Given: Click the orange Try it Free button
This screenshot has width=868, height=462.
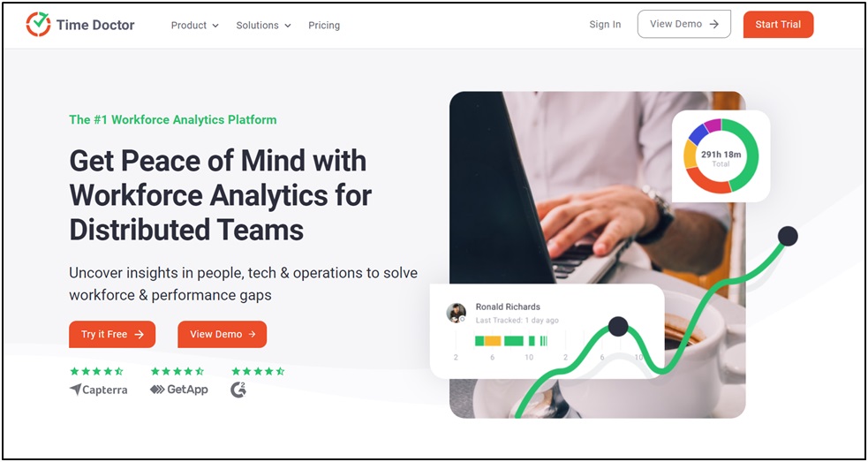Looking at the screenshot, I should (x=112, y=335).
